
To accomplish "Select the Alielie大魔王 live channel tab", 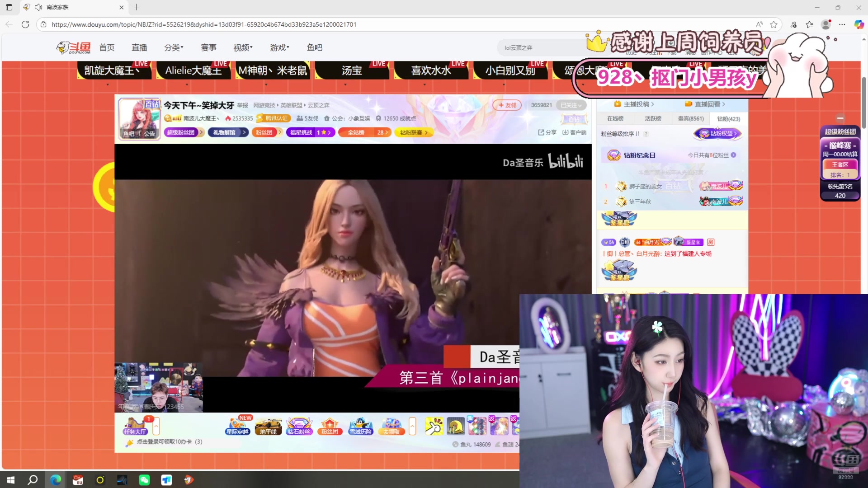I will click(x=193, y=70).
